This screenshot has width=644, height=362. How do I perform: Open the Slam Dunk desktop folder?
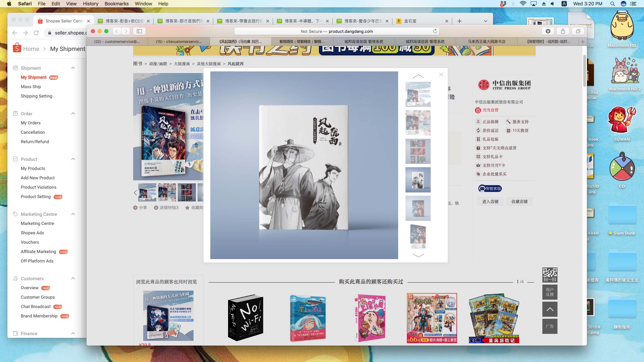pyautogui.click(x=622, y=219)
